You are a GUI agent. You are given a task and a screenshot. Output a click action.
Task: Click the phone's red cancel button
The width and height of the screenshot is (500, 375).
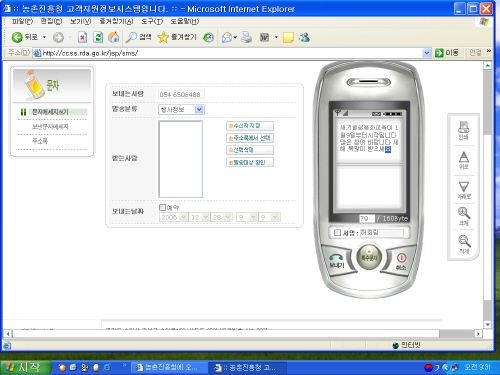tap(401, 261)
